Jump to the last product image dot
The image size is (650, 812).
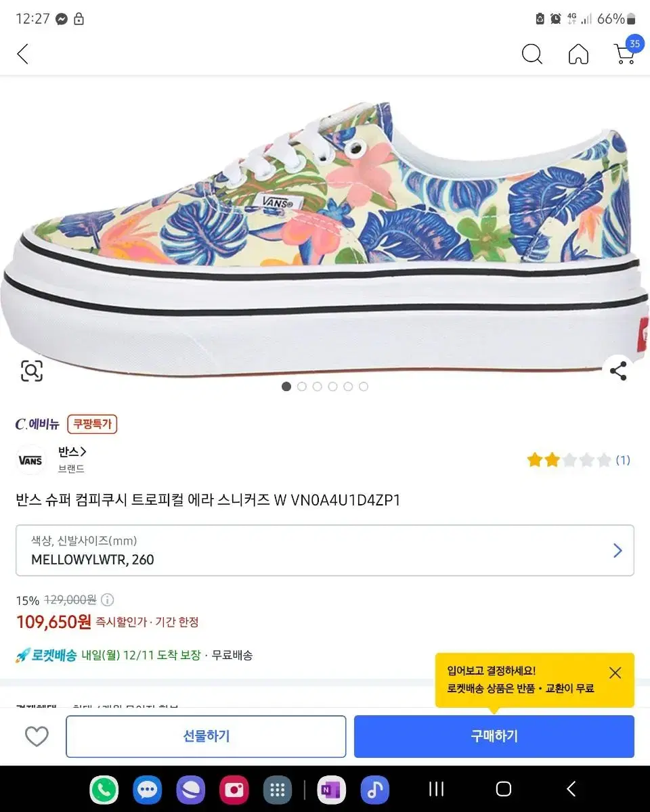click(364, 386)
